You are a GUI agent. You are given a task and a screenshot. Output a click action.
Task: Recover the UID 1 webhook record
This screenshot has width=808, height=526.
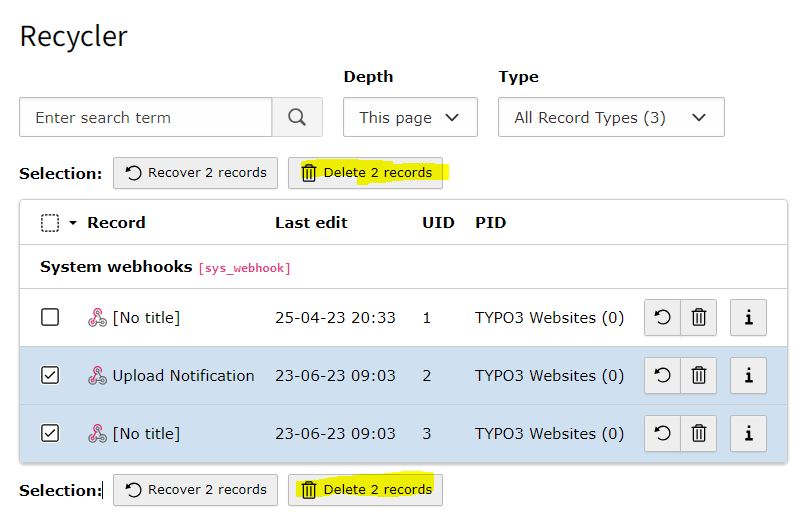662,318
